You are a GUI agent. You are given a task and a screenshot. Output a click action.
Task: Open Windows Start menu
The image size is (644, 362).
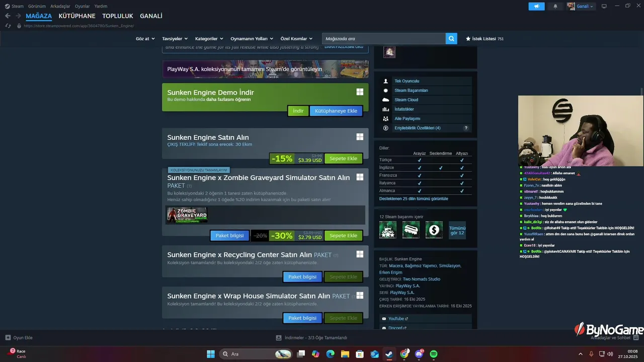(x=211, y=354)
